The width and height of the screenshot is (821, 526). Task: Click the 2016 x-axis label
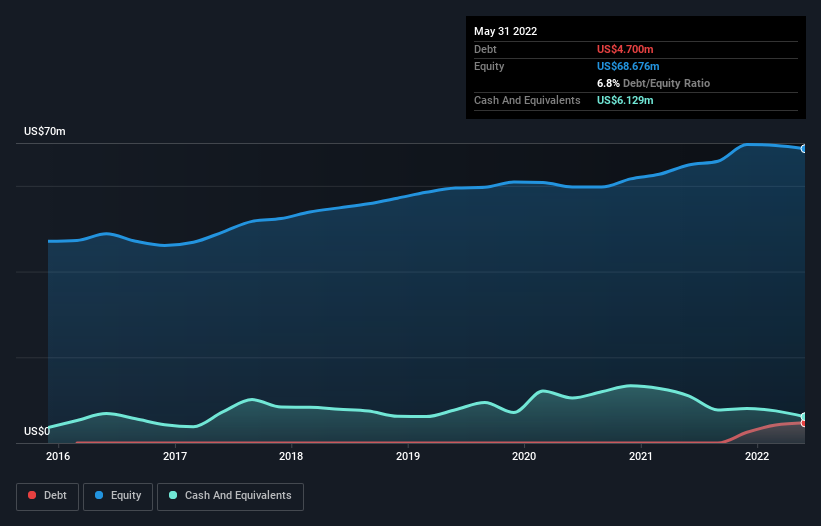[x=58, y=457]
